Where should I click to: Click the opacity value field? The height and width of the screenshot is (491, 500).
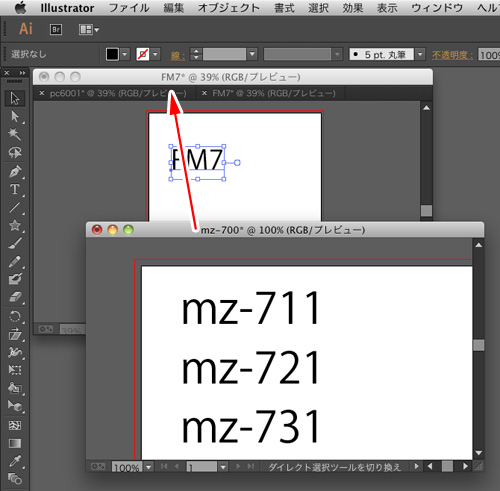[489, 55]
